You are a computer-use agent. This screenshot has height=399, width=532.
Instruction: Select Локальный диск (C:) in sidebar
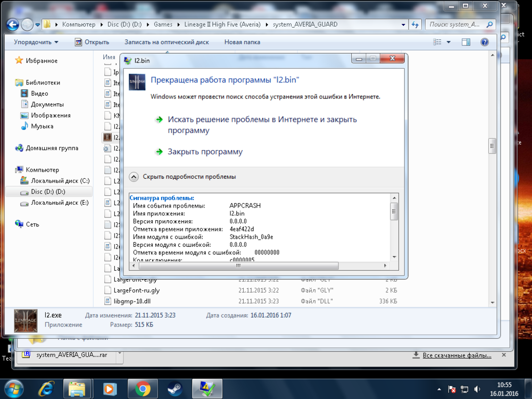60,181
